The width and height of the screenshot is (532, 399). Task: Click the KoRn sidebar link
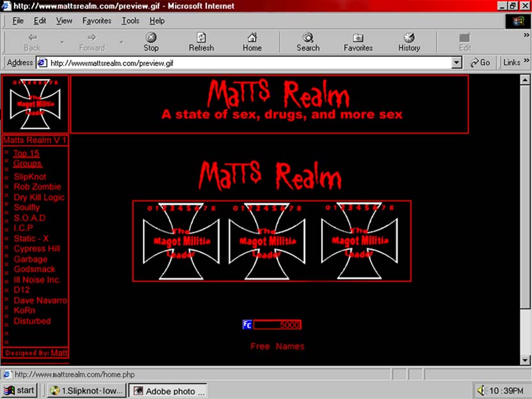tap(24, 310)
